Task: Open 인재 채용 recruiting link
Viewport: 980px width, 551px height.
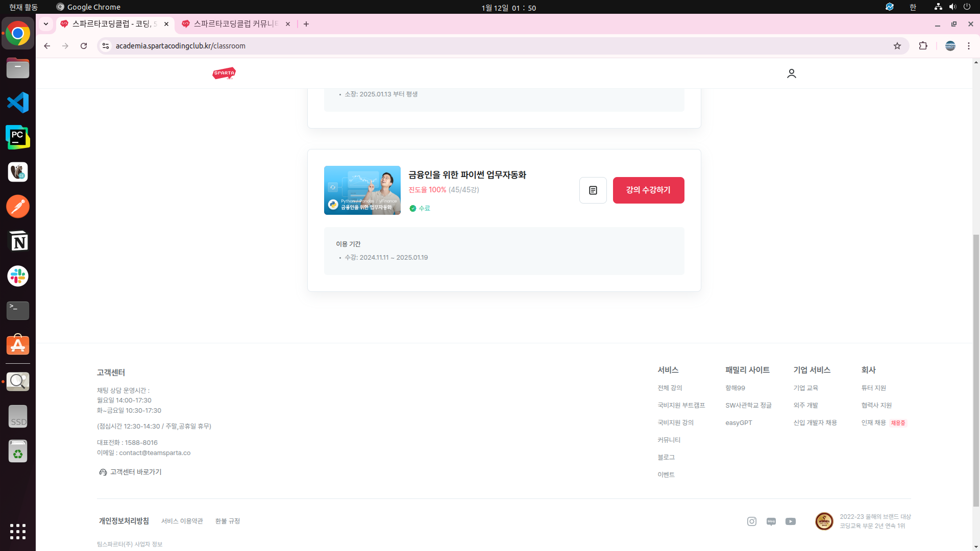Action: pos(873,423)
